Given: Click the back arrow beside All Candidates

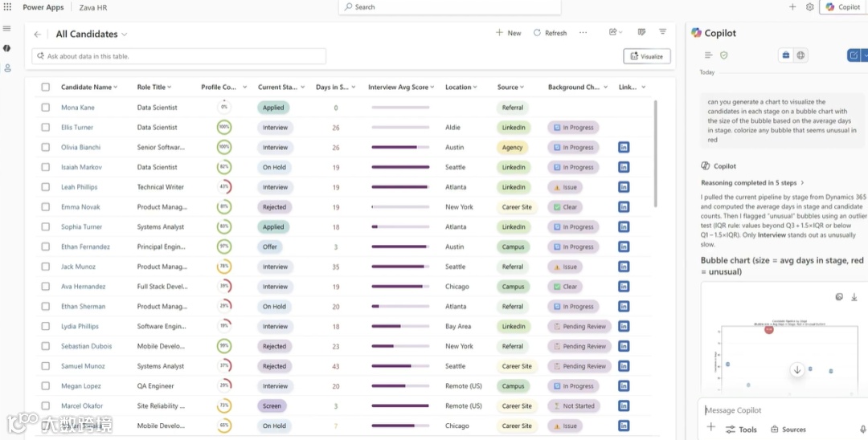Looking at the screenshot, I should click(38, 35).
